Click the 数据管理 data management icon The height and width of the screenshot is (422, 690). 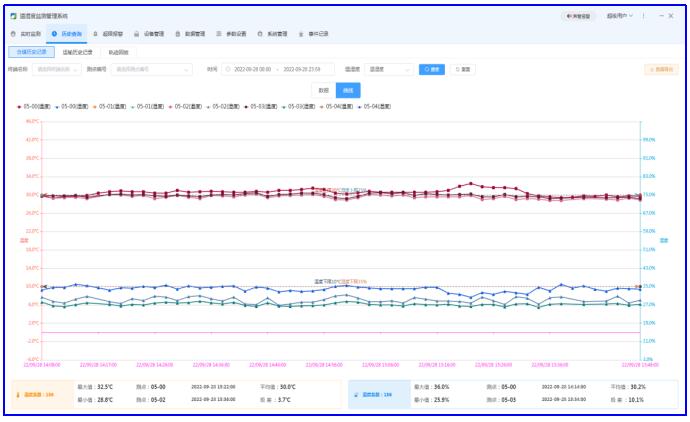pyautogui.click(x=178, y=33)
